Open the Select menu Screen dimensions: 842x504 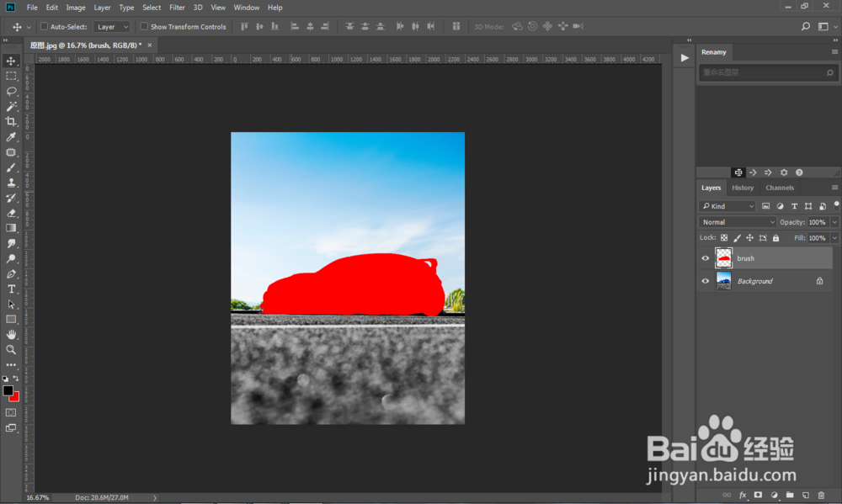point(152,8)
